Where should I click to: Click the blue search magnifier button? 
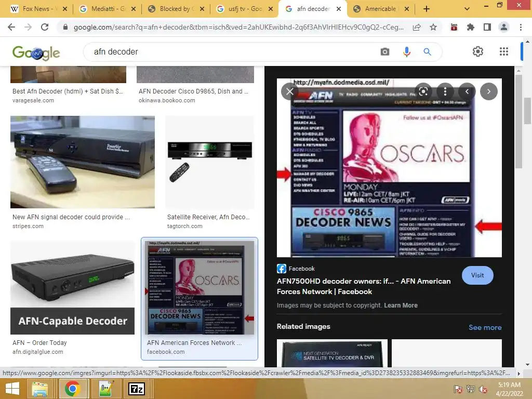[427, 51]
